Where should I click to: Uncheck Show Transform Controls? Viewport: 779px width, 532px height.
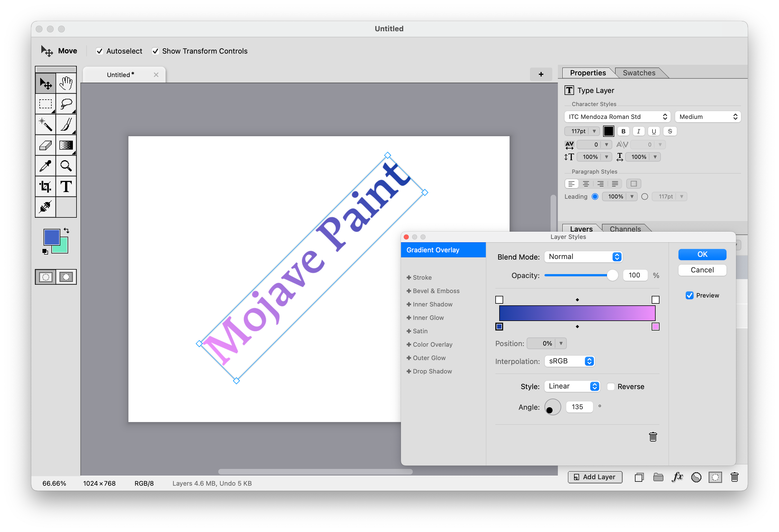click(155, 51)
